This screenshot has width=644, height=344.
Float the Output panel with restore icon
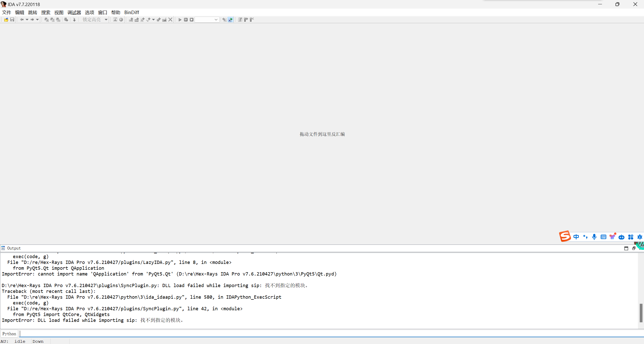pos(634,249)
